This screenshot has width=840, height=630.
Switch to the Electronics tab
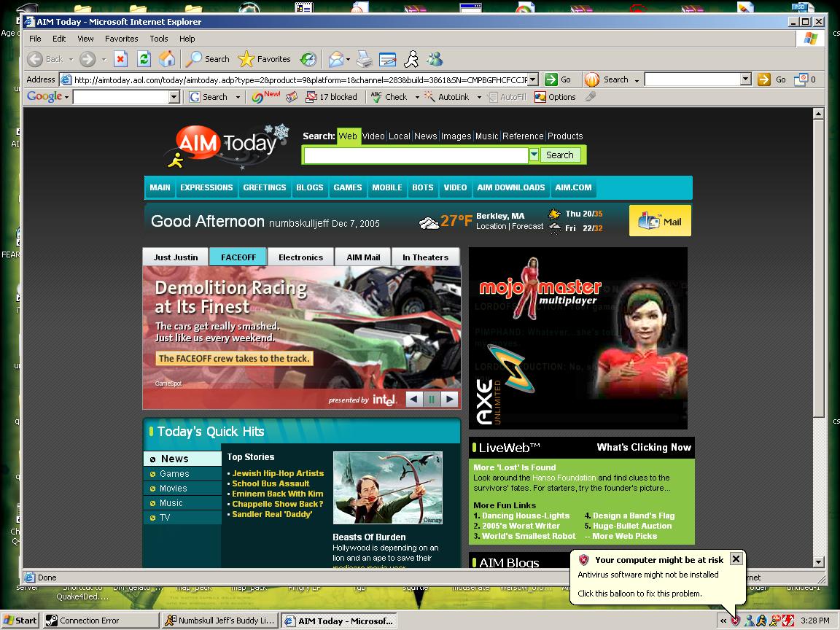click(x=300, y=257)
